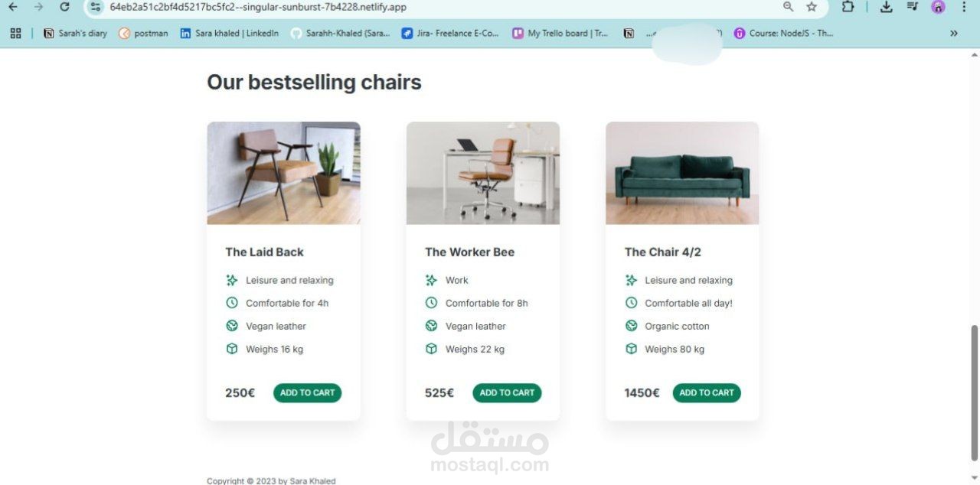This screenshot has height=485, width=980.
Task: Reload the page with the refresh icon
Action: [x=64, y=7]
